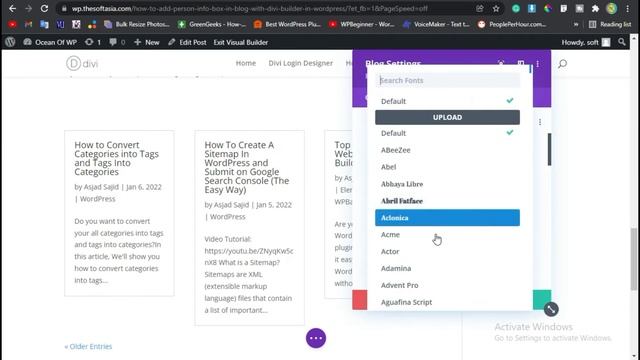The image size is (640, 360).
Task: Click author Asjad Sajid on Categories post
Action: (101, 187)
